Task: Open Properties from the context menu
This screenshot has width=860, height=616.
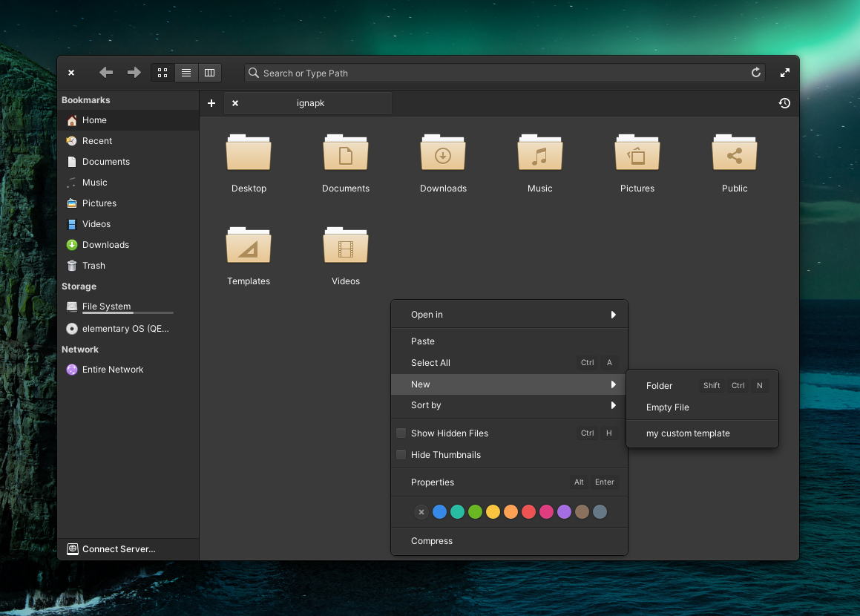Action: [433, 482]
